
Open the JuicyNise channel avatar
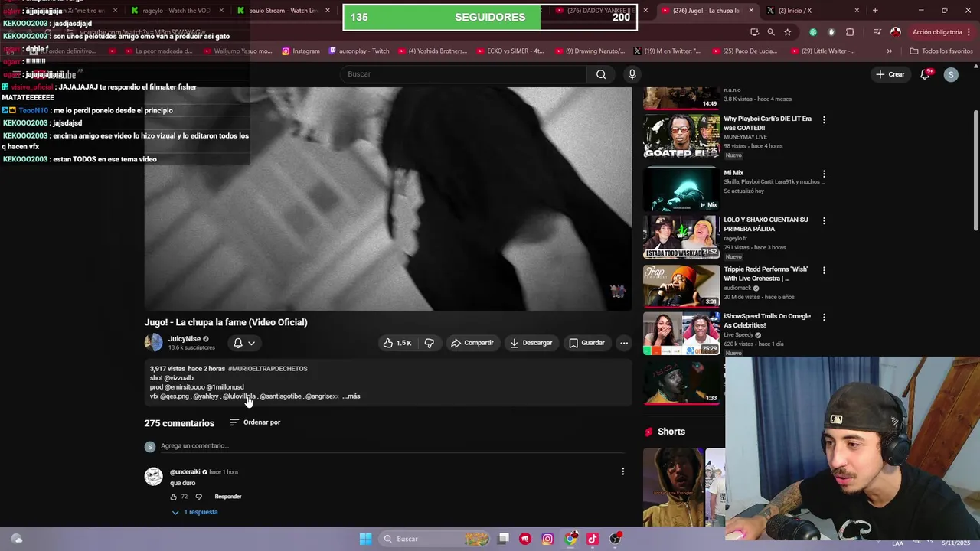coord(153,342)
